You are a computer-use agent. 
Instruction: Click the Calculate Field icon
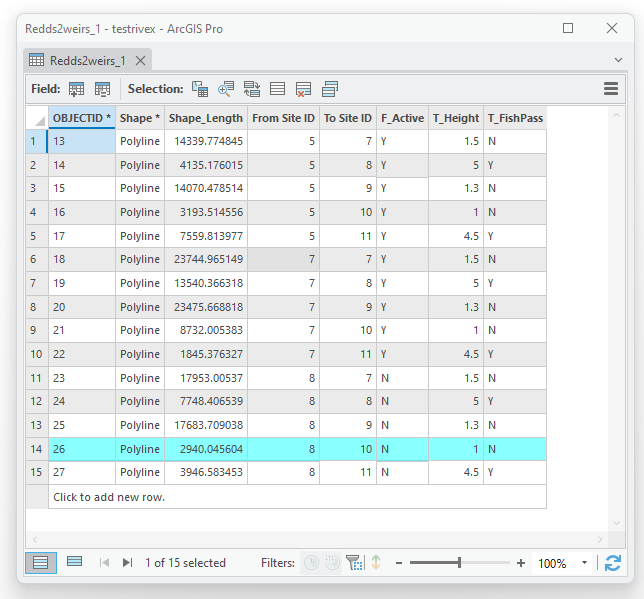[102, 89]
